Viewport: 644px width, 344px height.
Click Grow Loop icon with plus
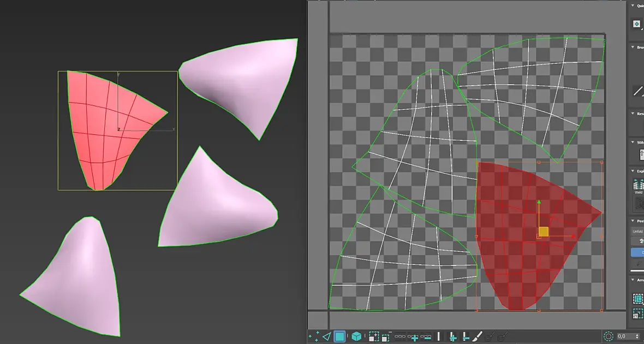pos(414,337)
